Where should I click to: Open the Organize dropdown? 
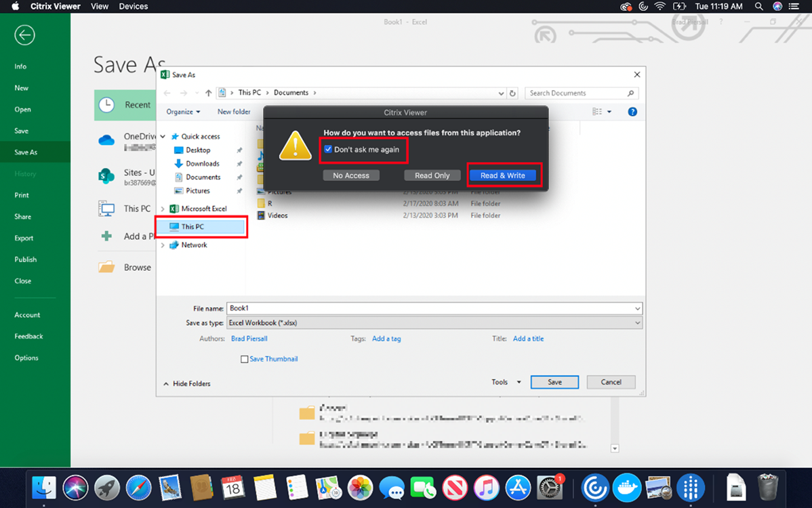(x=183, y=112)
